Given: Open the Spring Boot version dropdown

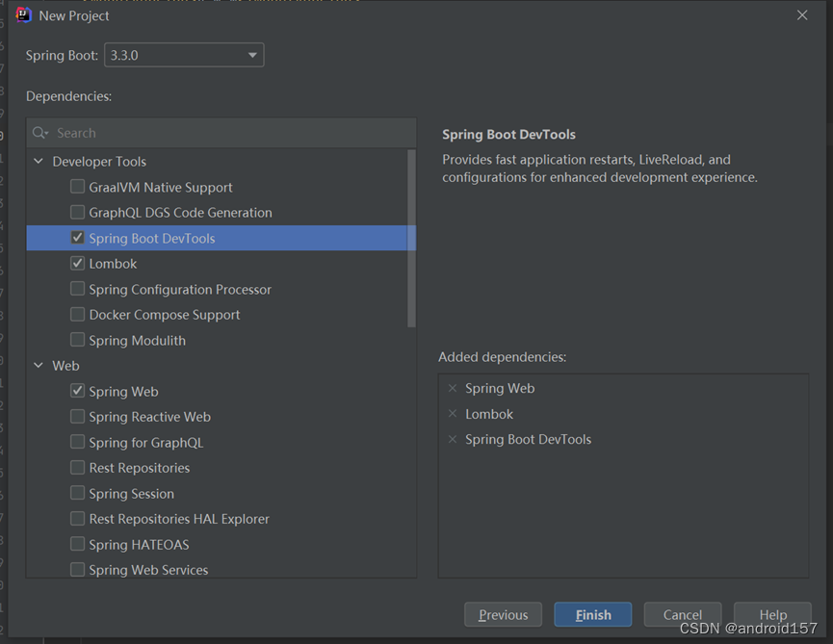Looking at the screenshot, I should pyautogui.click(x=184, y=55).
